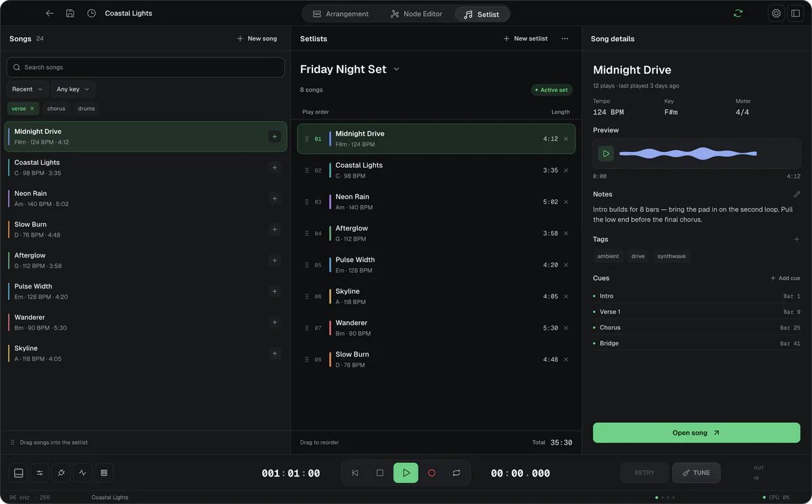Create a new setlist
Image resolution: width=812 pixels, height=504 pixels.
pyautogui.click(x=525, y=39)
